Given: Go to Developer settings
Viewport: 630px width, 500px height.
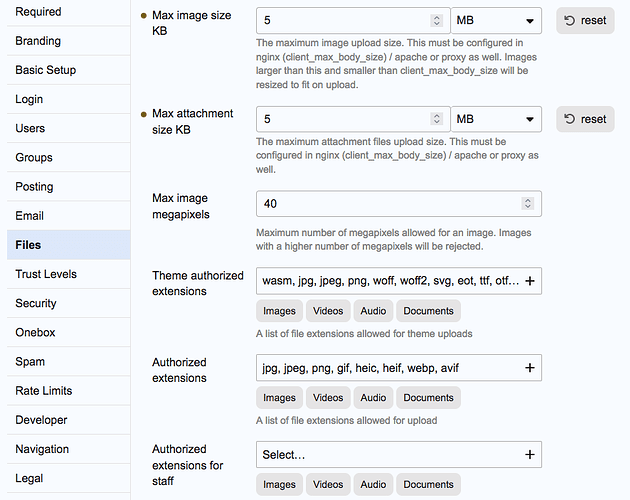Looking at the screenshot, I should point(68,420).
